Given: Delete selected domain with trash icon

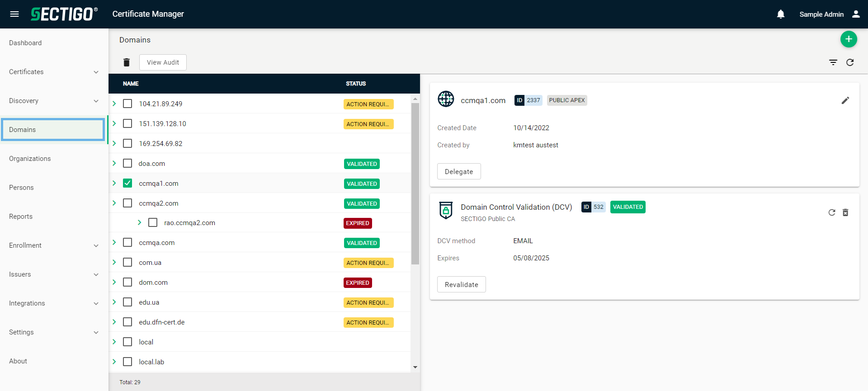Looking at the screenshot, I should coord(127,62).
